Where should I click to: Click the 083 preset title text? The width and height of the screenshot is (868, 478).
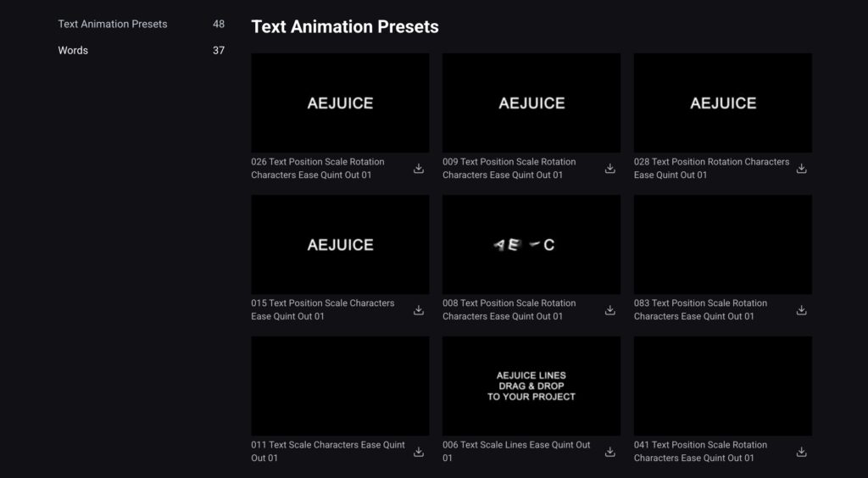coord(700,309)
